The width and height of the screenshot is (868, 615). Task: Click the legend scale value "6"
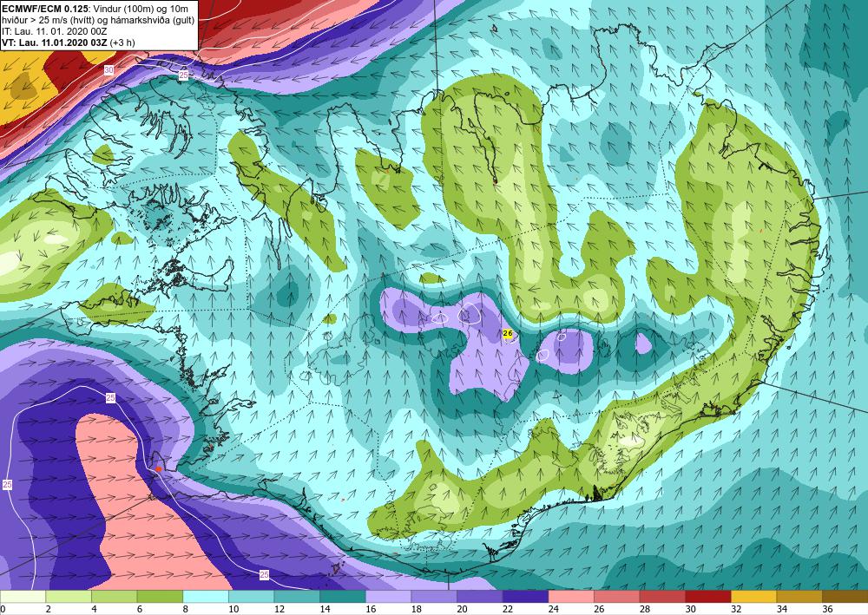(140, 609)
